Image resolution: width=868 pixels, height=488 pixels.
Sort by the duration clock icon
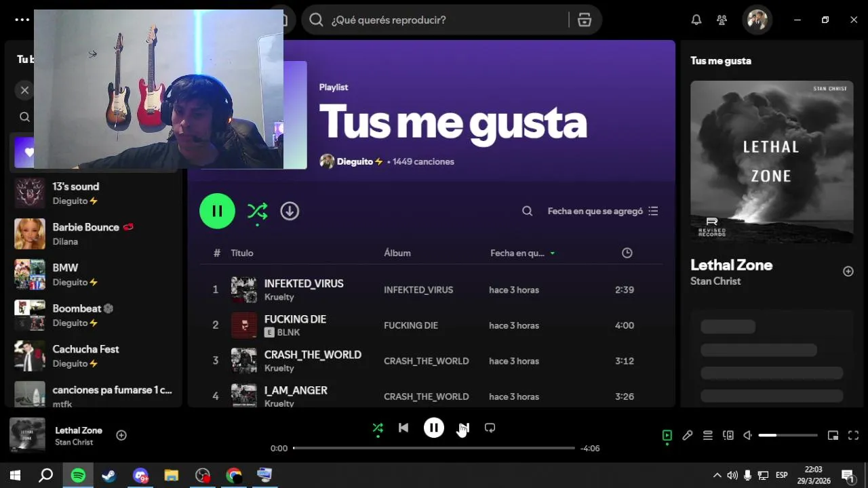click(627, 253)
